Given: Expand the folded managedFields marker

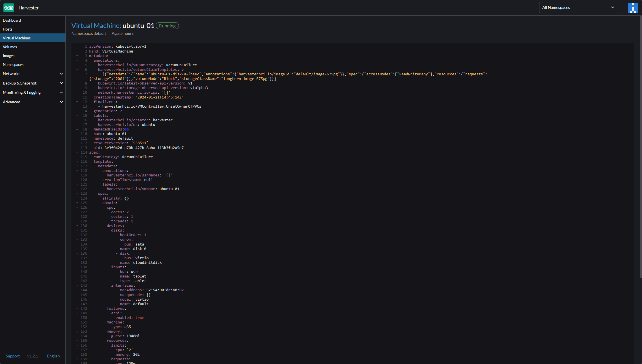Looking at the screenshot, I should click(x=126, y=129).
